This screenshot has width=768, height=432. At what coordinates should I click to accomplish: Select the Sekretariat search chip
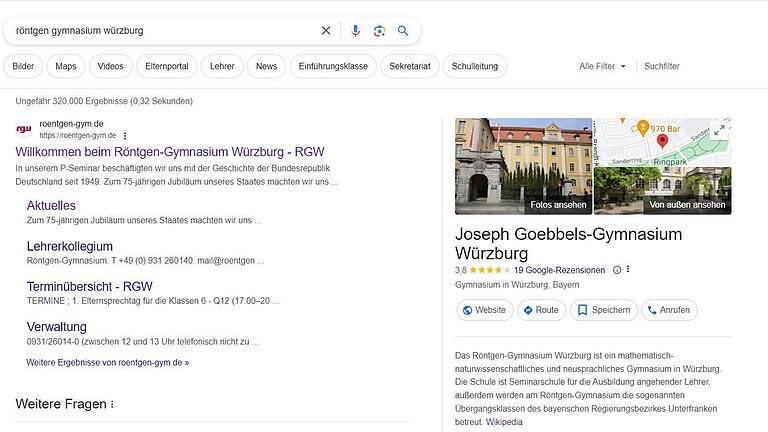pyautogui.click(x=409, y=66)
